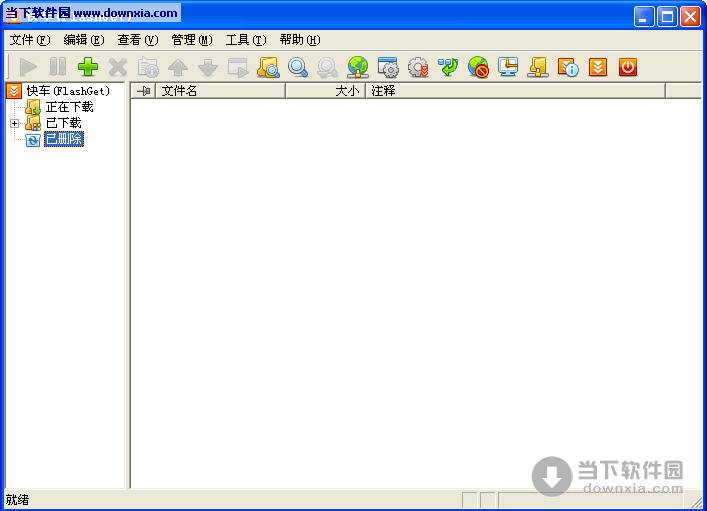
Task: Click the globe with red prohibited sign icon
Action: [x=478, y=67]
